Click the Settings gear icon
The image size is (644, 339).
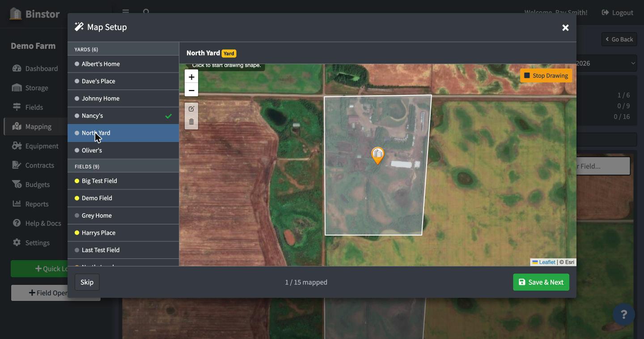pos(17,242)
